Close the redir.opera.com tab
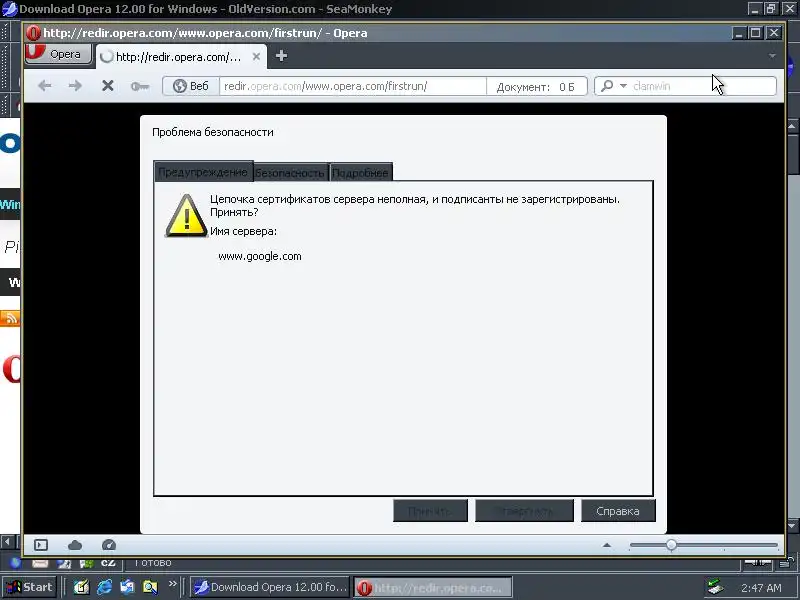Viewport: 800px width, 600px height. (256, 57)
